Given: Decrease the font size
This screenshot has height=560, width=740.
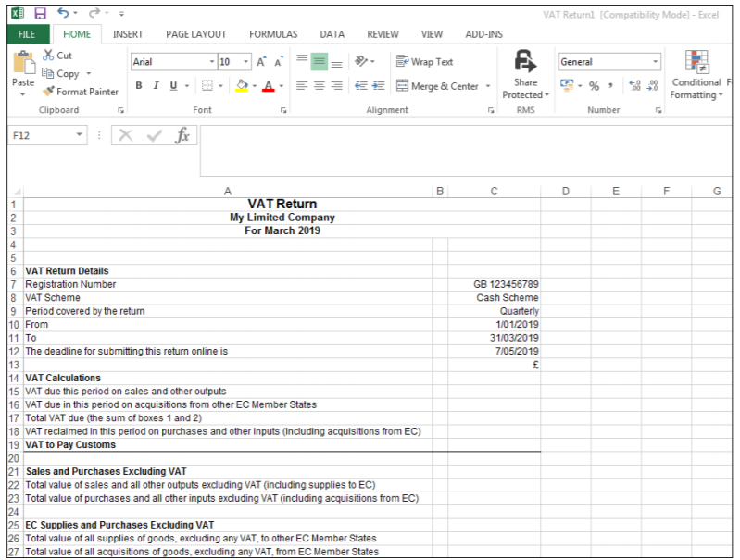Looking at the screenshot, I should [x=279, y=61].
